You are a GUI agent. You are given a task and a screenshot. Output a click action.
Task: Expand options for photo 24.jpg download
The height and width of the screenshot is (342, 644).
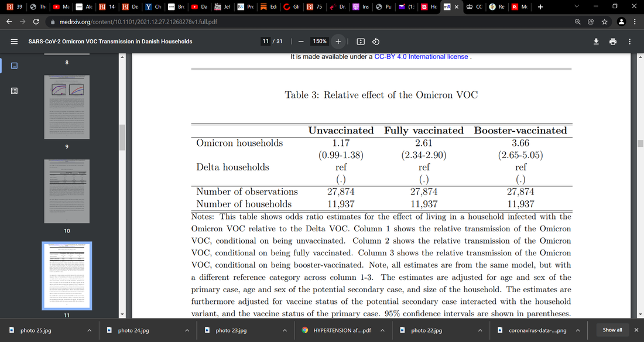[x=187, y=330]
